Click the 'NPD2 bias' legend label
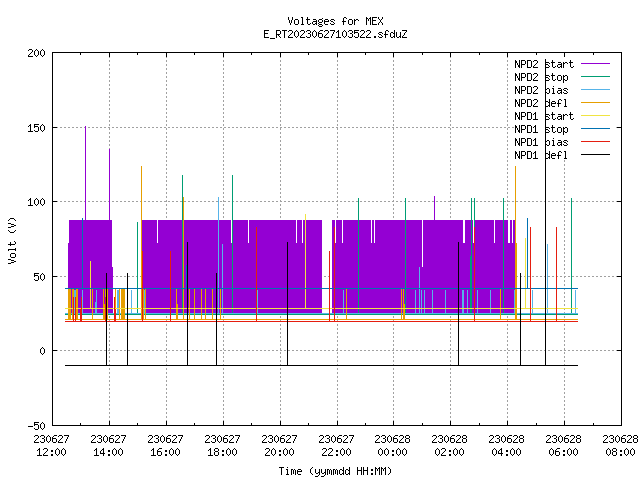Image resolution: width=640 pixels, height=480 pixels. 541,90
